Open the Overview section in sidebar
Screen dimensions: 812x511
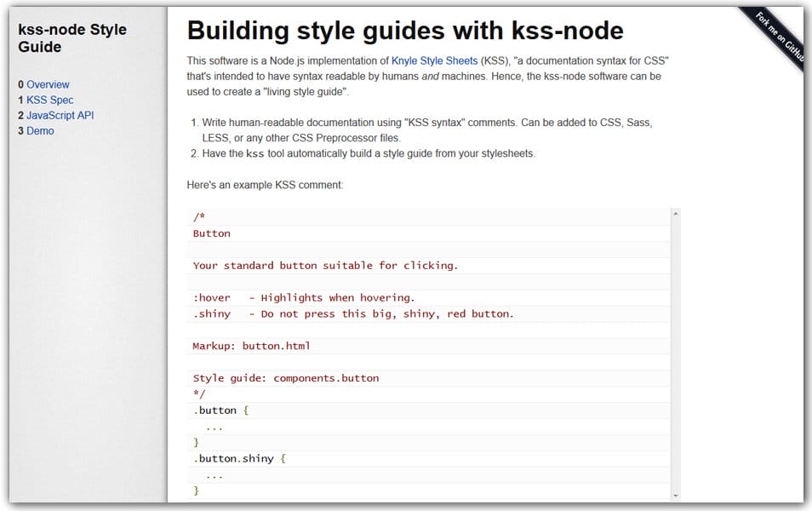48,84
